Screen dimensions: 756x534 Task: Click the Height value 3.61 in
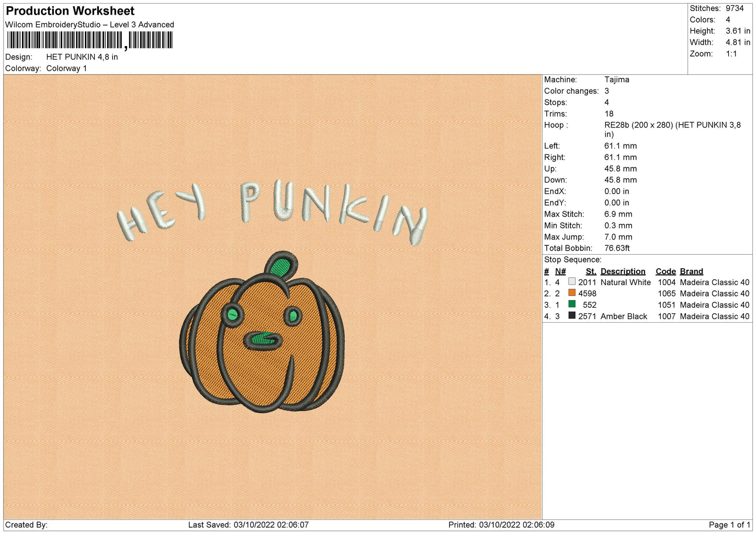click(x=738, y=31)
